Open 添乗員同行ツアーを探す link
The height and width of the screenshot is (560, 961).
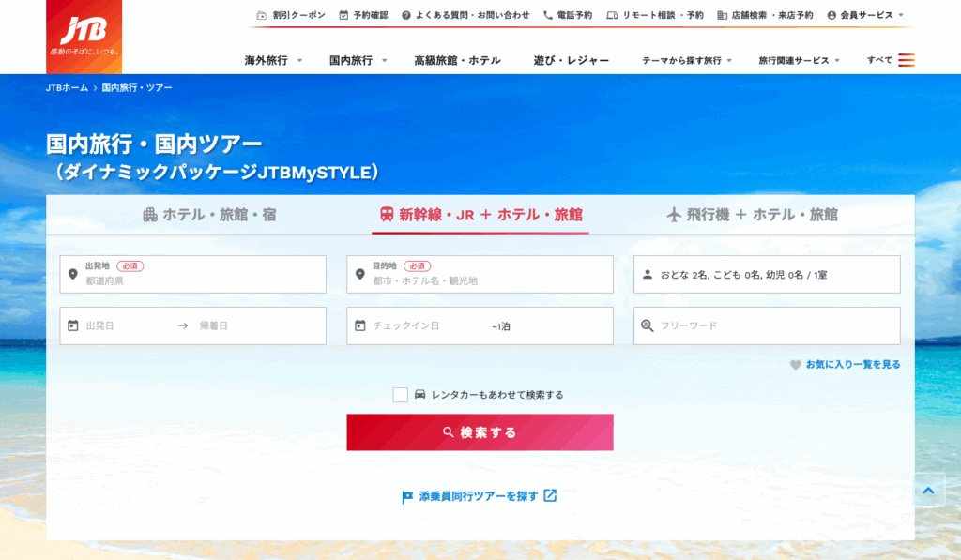pyautogui.click(x=479, y=496)
